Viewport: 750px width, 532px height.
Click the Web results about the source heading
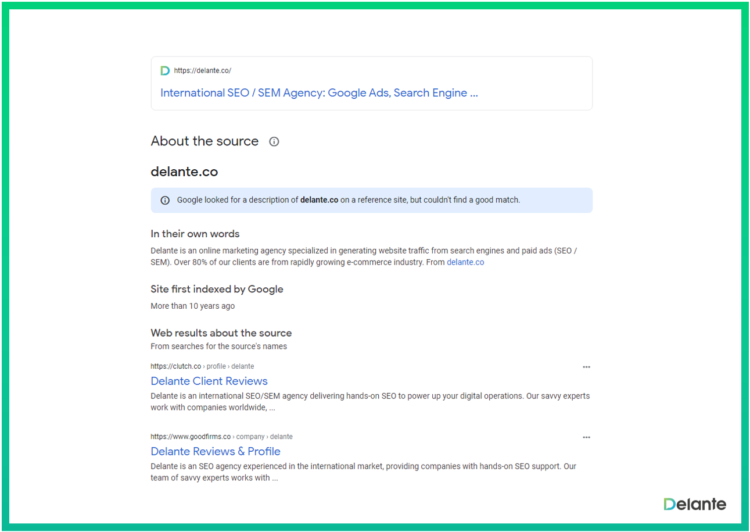[221, 333]
